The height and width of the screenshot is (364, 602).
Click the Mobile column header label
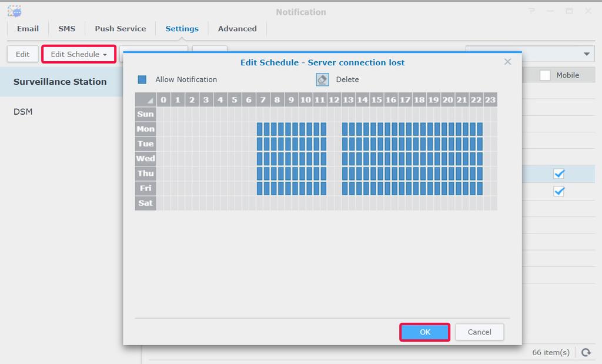click(568, 75)
